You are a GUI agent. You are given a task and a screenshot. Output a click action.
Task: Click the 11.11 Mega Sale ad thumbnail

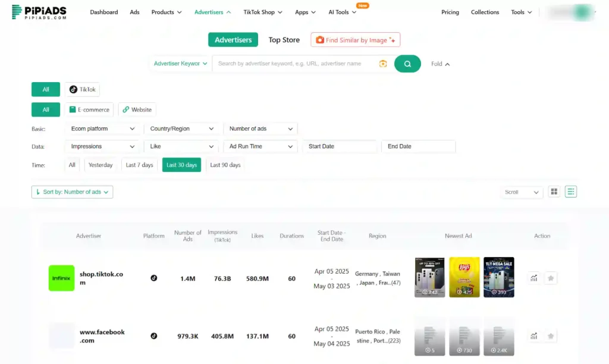tap(498, 278)
